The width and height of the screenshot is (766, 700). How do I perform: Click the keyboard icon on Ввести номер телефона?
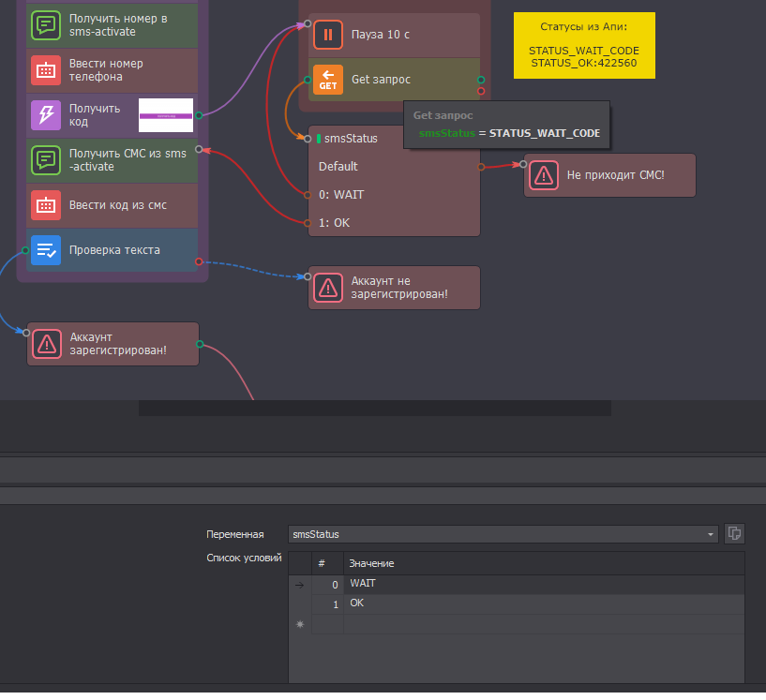click(x=46, y=70)
